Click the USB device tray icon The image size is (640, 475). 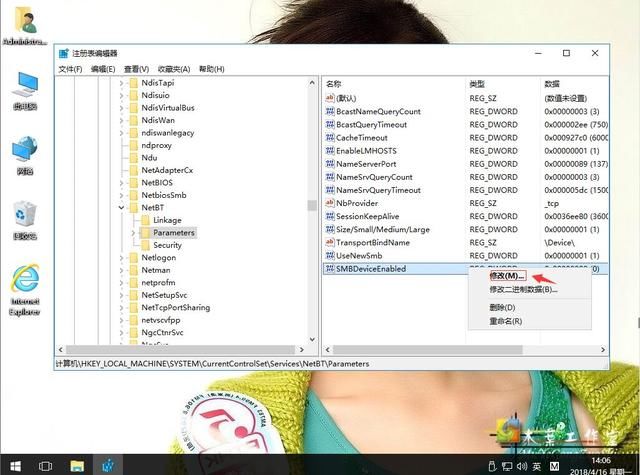coord(492,466)
